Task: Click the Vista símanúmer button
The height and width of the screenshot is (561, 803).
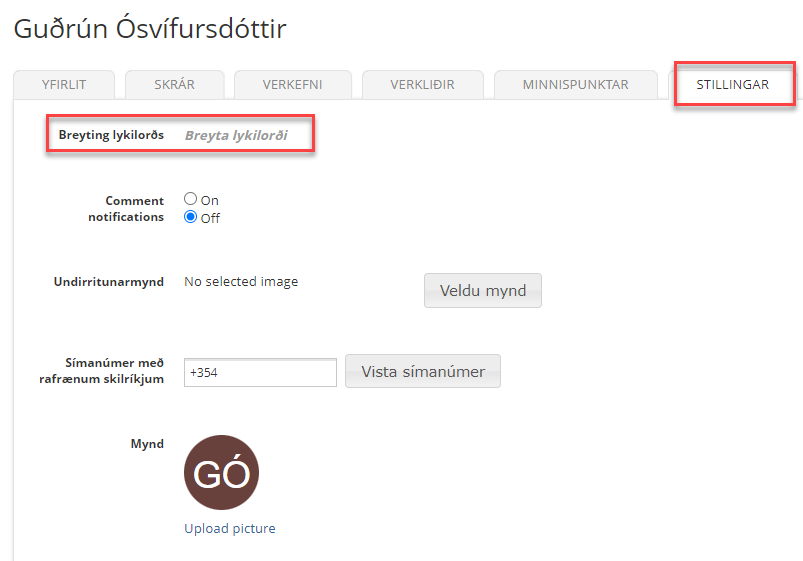Action: click(423, 371)
